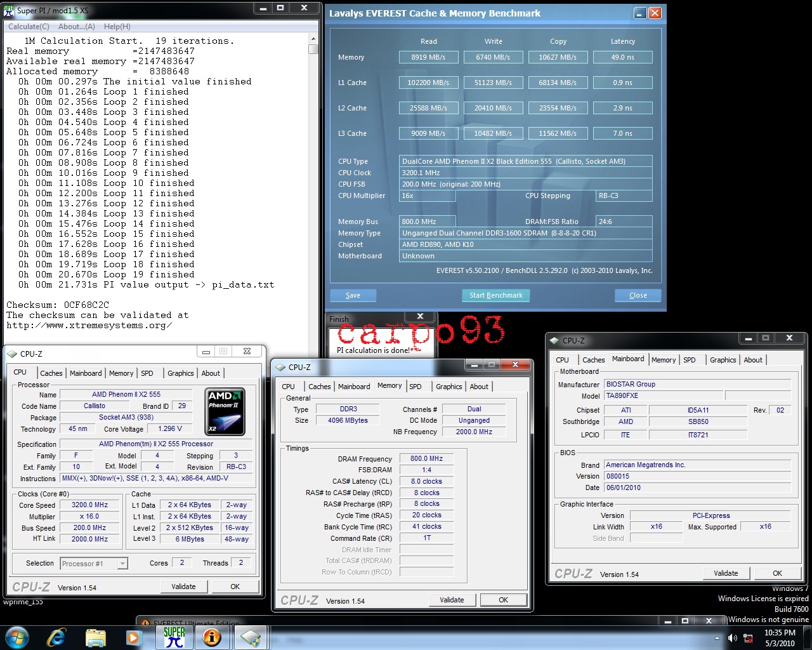812x650 pixels.
Task: Switch to Super PI taskbar icon
Action: [x=174, y=637]
